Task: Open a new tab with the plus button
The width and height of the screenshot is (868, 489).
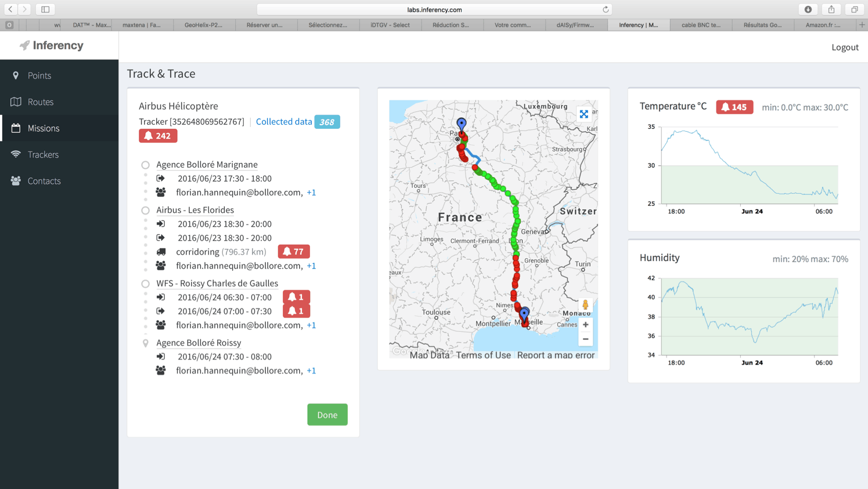Action: tap(862, 25)
